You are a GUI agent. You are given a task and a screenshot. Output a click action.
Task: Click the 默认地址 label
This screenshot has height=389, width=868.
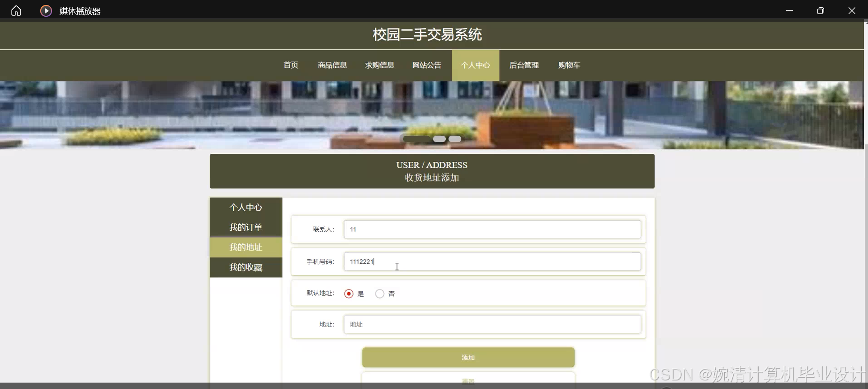click(321, 293)
